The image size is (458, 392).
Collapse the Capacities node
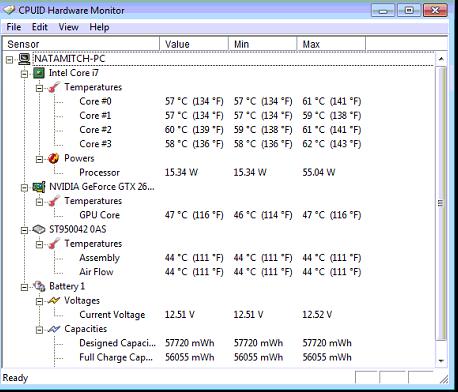click(39, 330)
